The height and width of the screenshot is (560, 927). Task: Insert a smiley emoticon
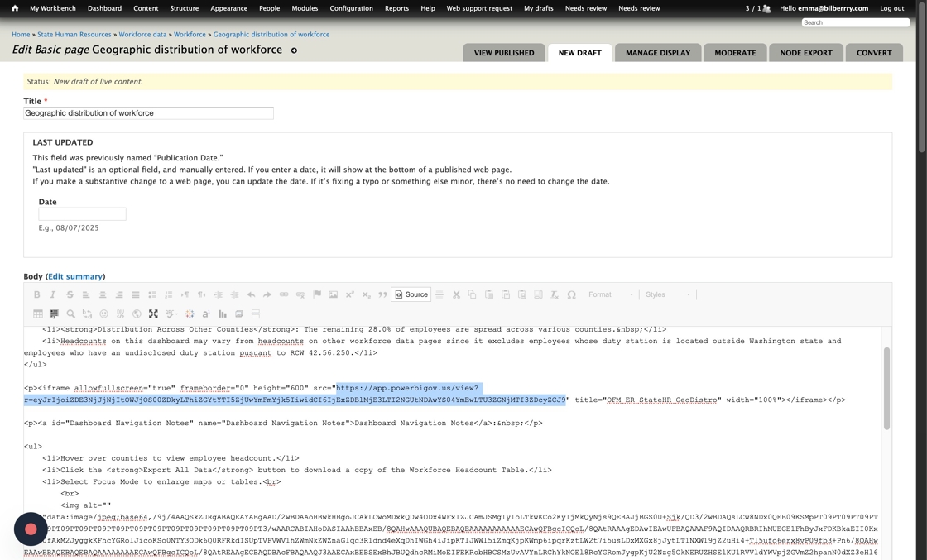click(x=104, y=314)
